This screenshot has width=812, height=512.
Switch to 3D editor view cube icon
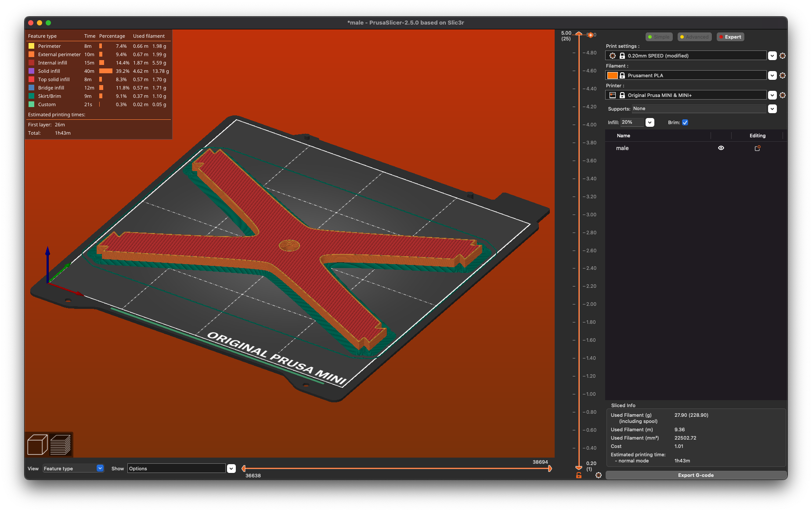pyautogui.click(x=37, y=444)
